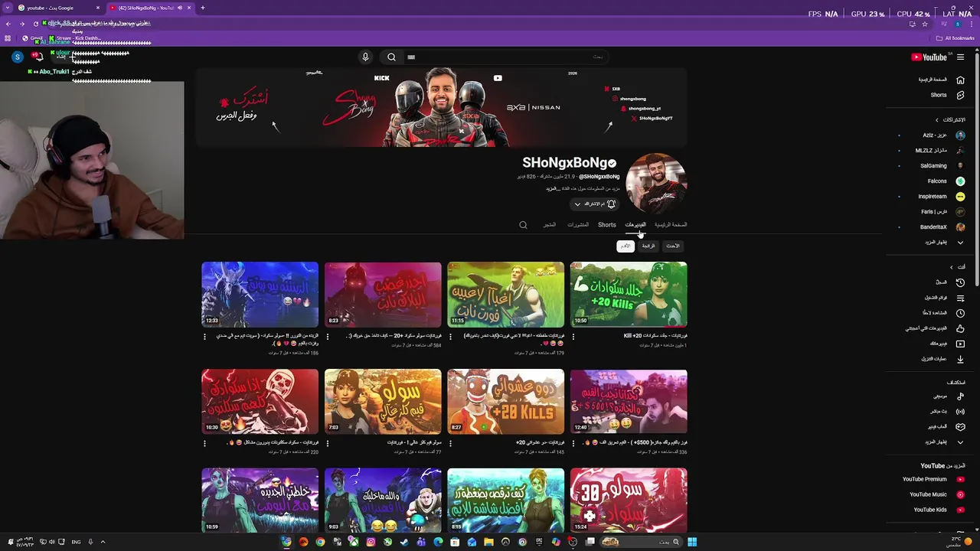Sort videos by Oldest chip

626,246
